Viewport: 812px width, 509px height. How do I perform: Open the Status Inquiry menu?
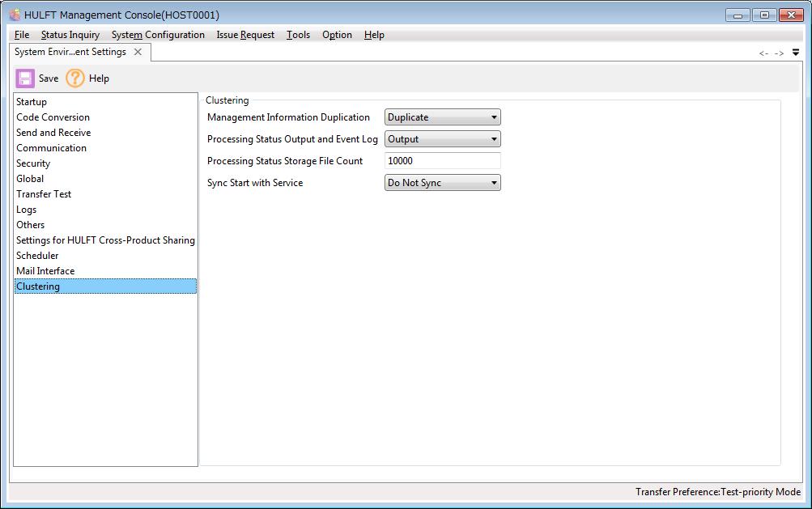70,35
